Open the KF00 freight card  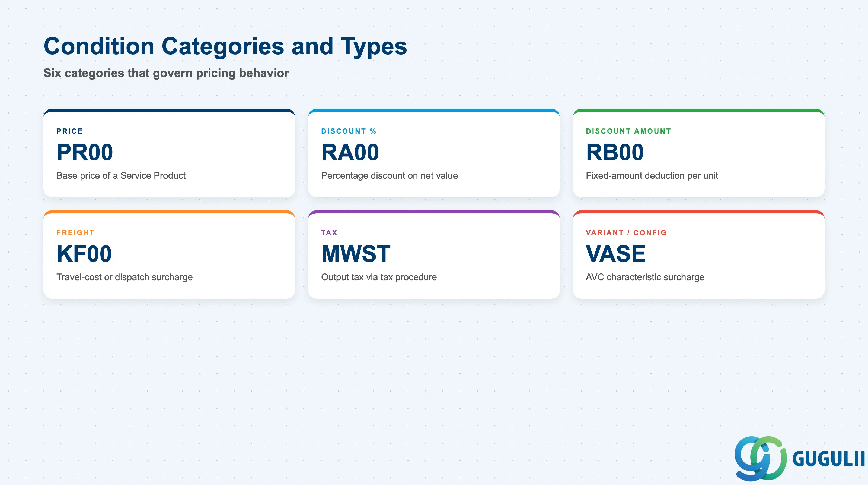pyautogui.click(x=169, y=254)
